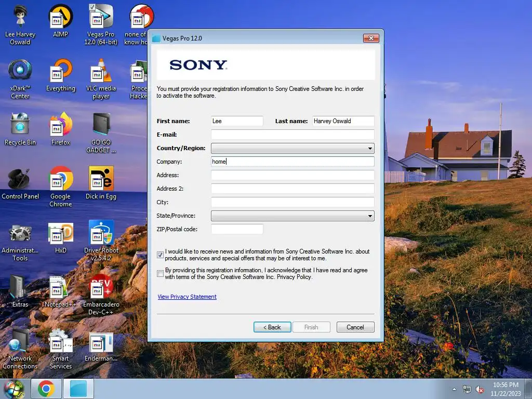Close the Vegas Pro 12.0 dialog
Image resolution: width=532 pixels, height=399 pixels.
click(x=371, y=38)
